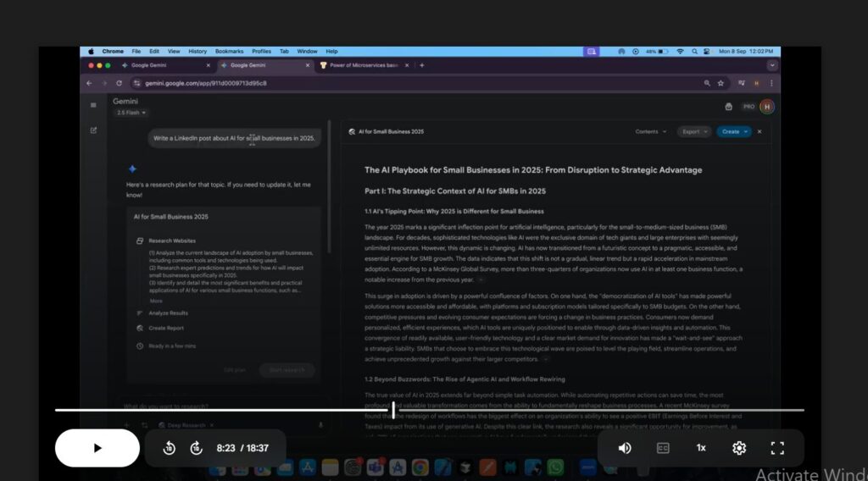Play the video
This screenshot has height=481, width=868.
pos(97,448)
